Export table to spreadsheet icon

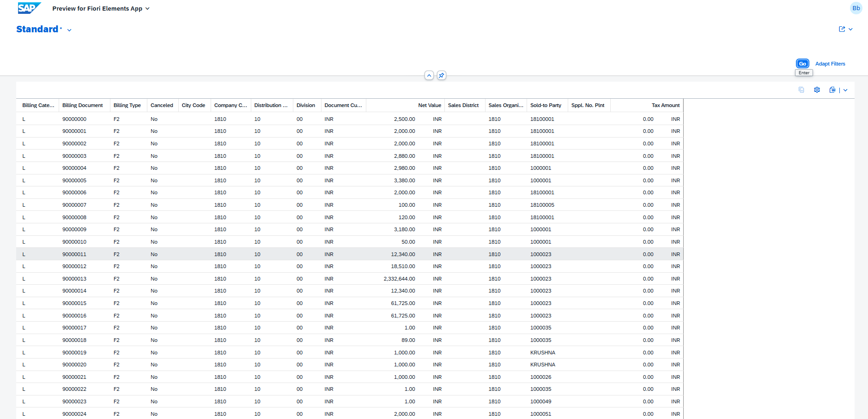[x=832, y=90]
